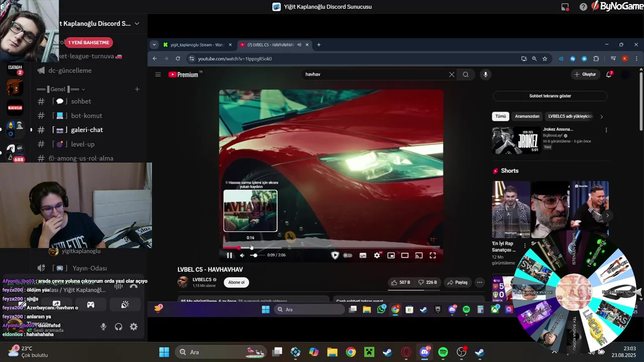Open the LVBELC5 channel avatar
The image size is (644, 362).
click(x=183, y=282)
